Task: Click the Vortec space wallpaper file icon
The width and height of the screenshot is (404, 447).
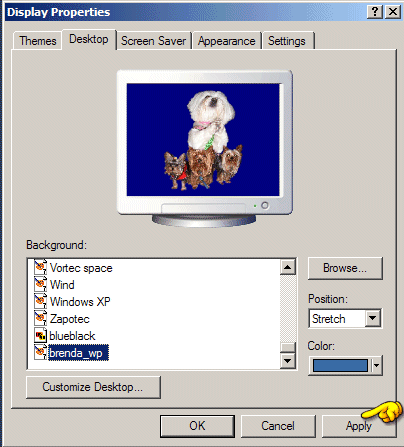Action: [x=40, y=267]
